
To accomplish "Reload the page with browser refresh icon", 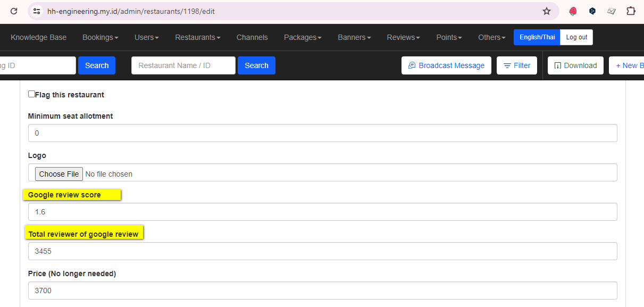I will point(14,11).
